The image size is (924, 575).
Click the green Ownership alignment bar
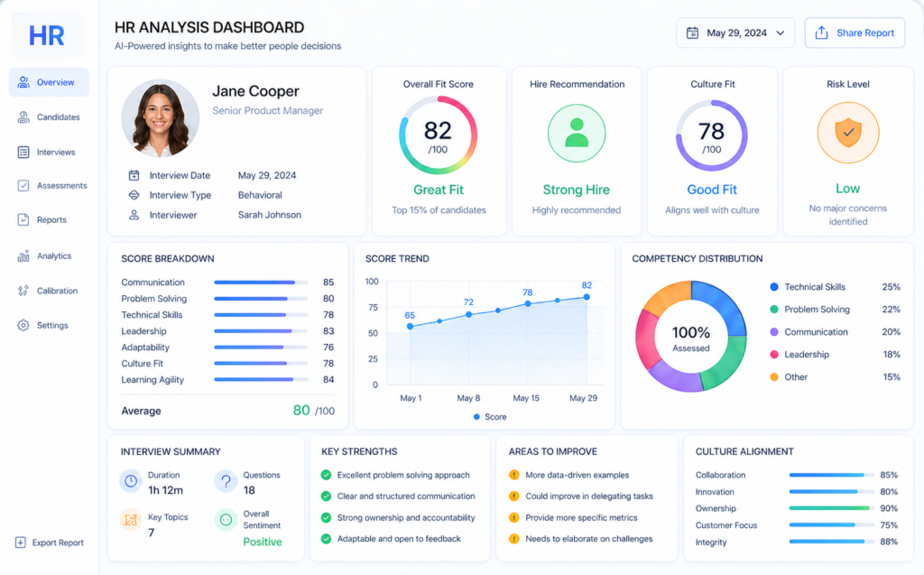click(x=831, y=508)
